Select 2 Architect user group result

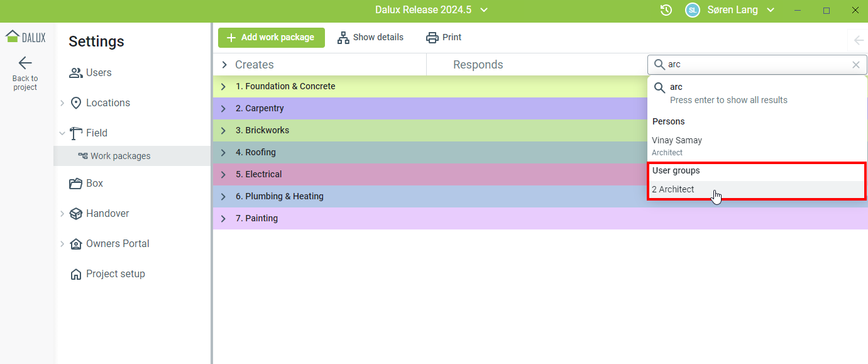(x=673, y=189)
